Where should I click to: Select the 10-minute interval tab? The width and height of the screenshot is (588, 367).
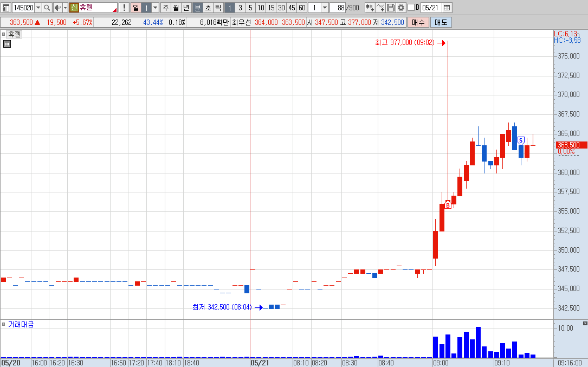click(x=261, y=8)
